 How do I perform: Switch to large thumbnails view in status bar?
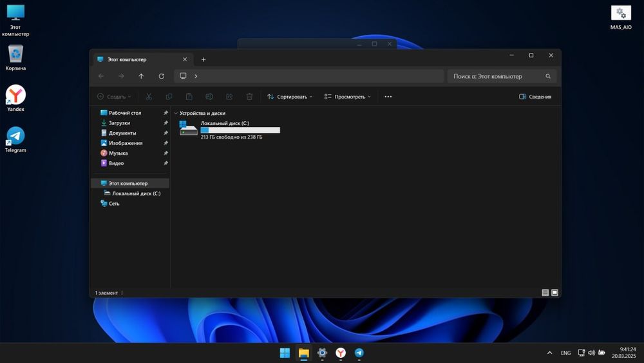tap(555, 293)
